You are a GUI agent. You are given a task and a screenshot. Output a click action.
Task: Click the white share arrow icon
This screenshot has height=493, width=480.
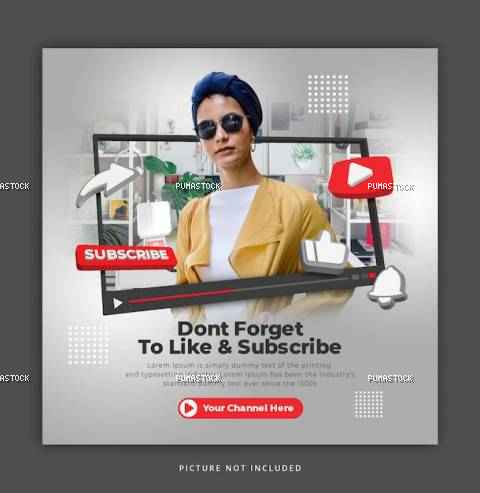108,184
